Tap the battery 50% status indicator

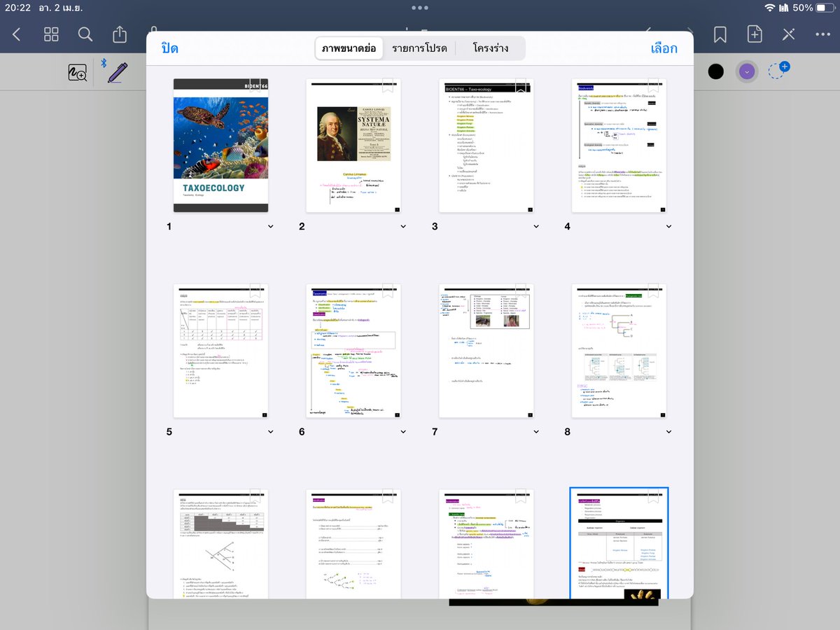tap(813, 8)
